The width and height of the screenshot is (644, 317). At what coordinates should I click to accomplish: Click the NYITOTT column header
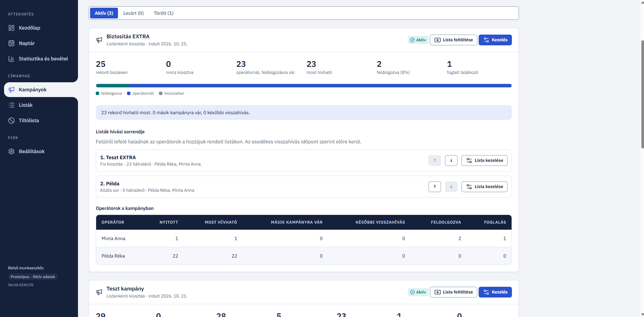[169, 222]
